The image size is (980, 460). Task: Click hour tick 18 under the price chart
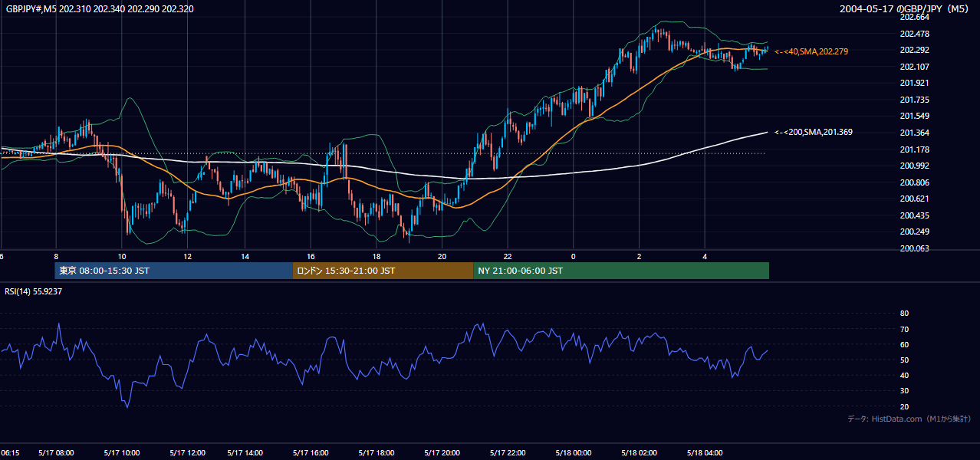click(x=376, y=256)
